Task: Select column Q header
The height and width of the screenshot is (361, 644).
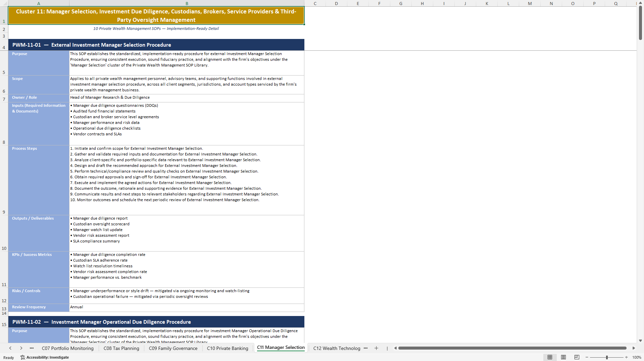Action: pos(615,3)
